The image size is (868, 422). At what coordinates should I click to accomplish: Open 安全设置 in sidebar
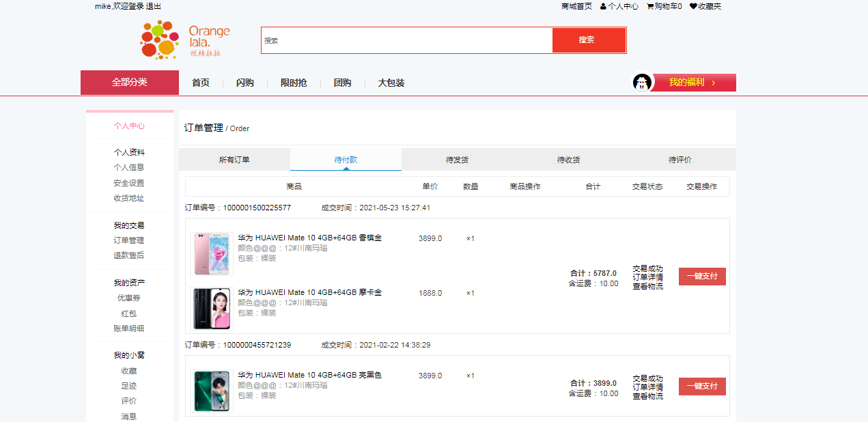pyautogui.click(x=129, y=183)
